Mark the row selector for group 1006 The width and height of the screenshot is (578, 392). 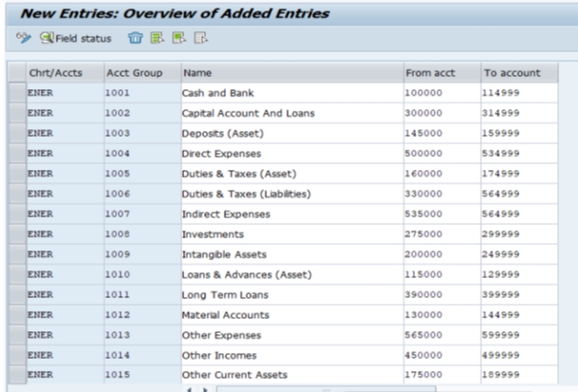[17, 194]
